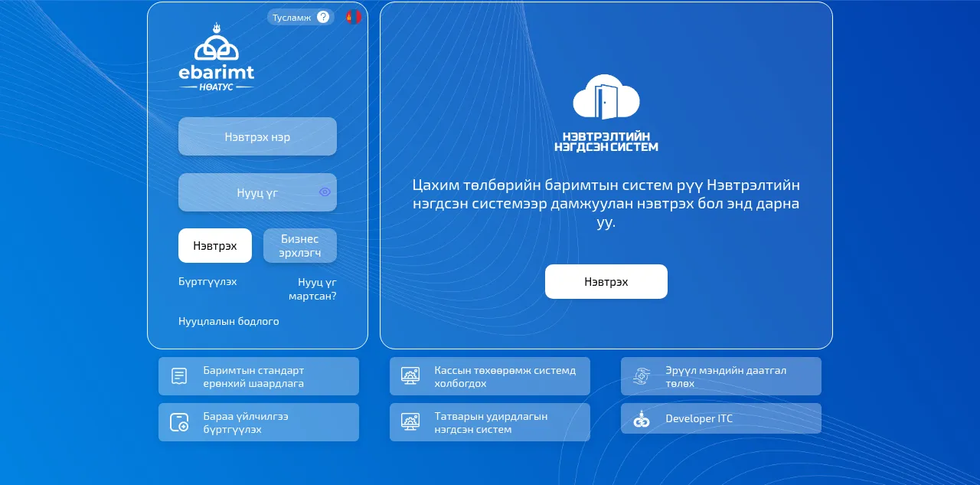Click the cloud door unified login logo

tap(606, 97)
